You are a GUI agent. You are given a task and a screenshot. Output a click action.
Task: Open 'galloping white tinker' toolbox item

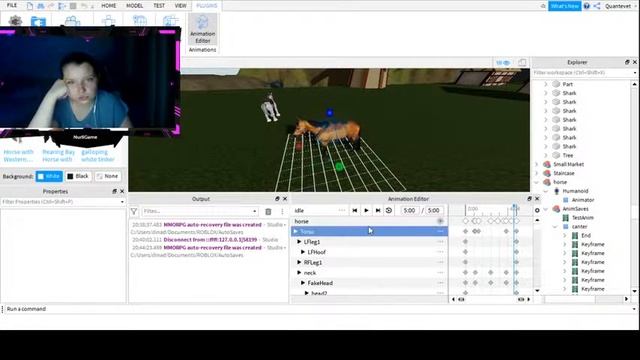tap(98, 156)
